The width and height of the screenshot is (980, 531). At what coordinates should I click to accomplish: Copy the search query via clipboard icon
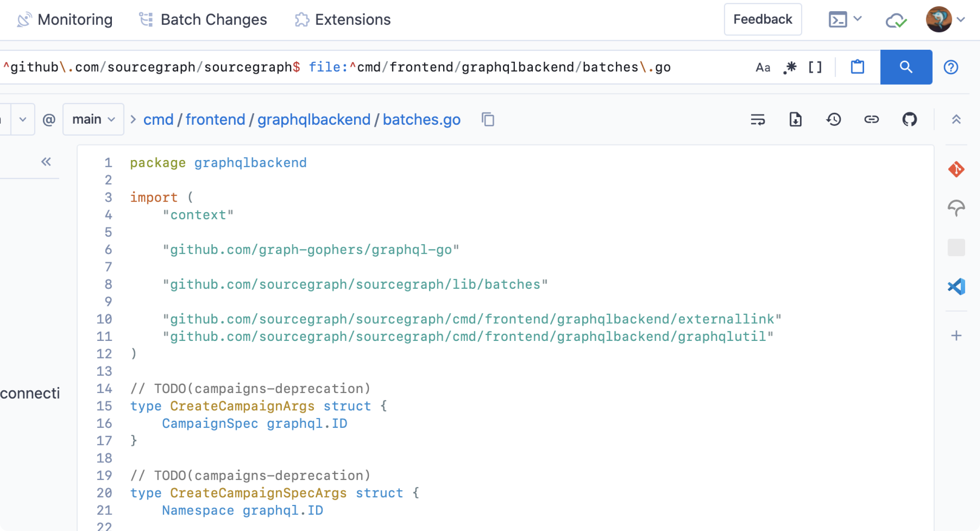(x=858, y=67)
